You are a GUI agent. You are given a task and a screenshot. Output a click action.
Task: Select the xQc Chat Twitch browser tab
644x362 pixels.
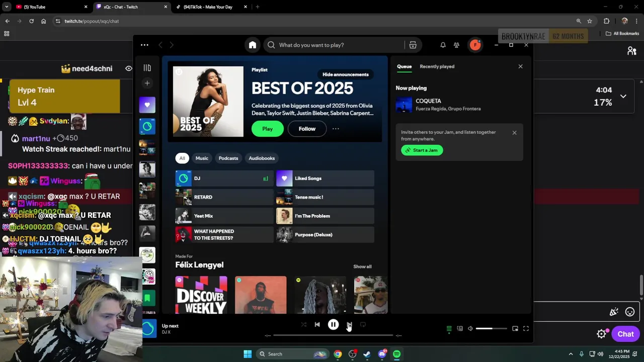[131, 7]
